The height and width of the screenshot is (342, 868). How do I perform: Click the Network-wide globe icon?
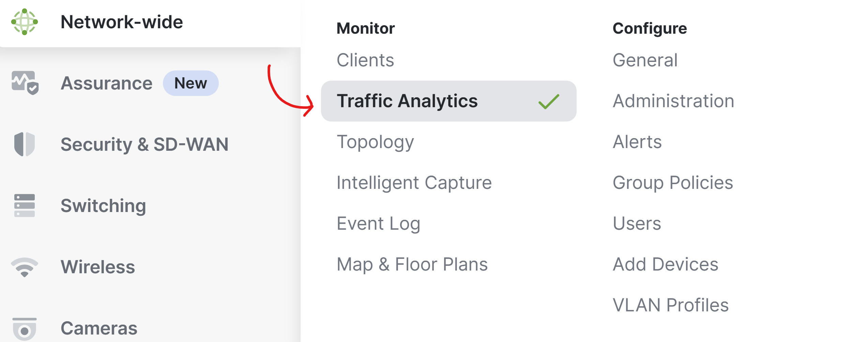tap(25, 22)
